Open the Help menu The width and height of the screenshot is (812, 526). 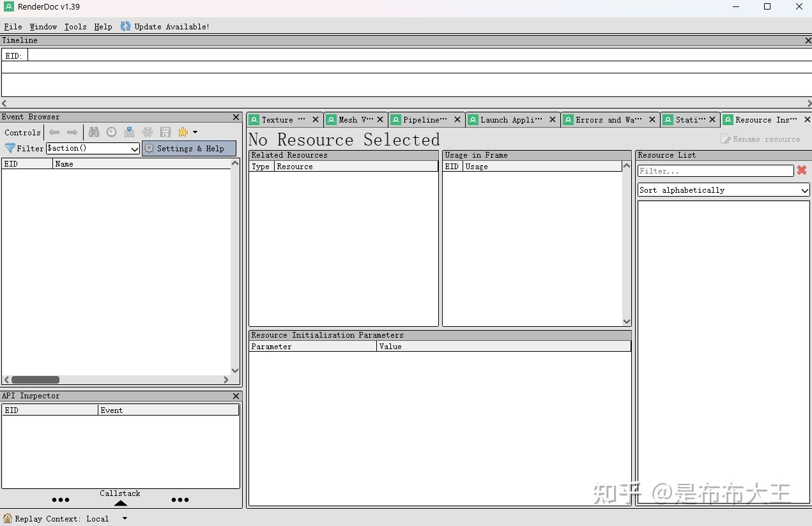pos(103,27)
